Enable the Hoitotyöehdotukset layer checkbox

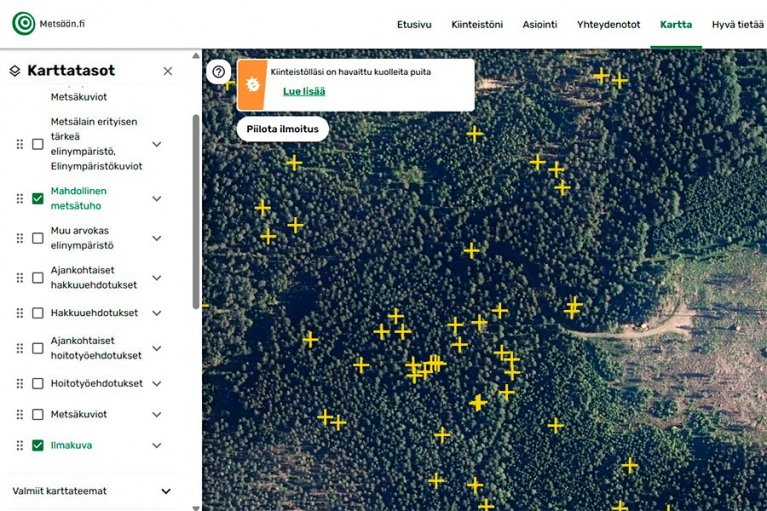38,383
